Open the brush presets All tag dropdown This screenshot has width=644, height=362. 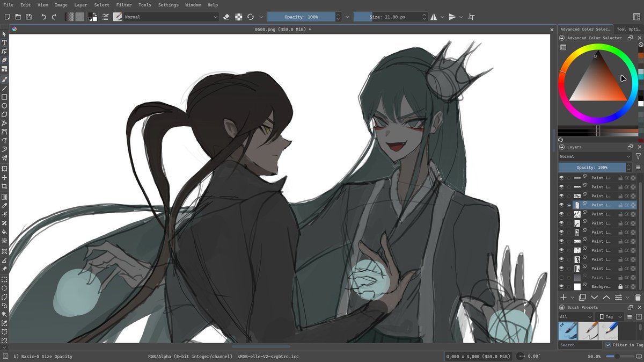point(576,317)
